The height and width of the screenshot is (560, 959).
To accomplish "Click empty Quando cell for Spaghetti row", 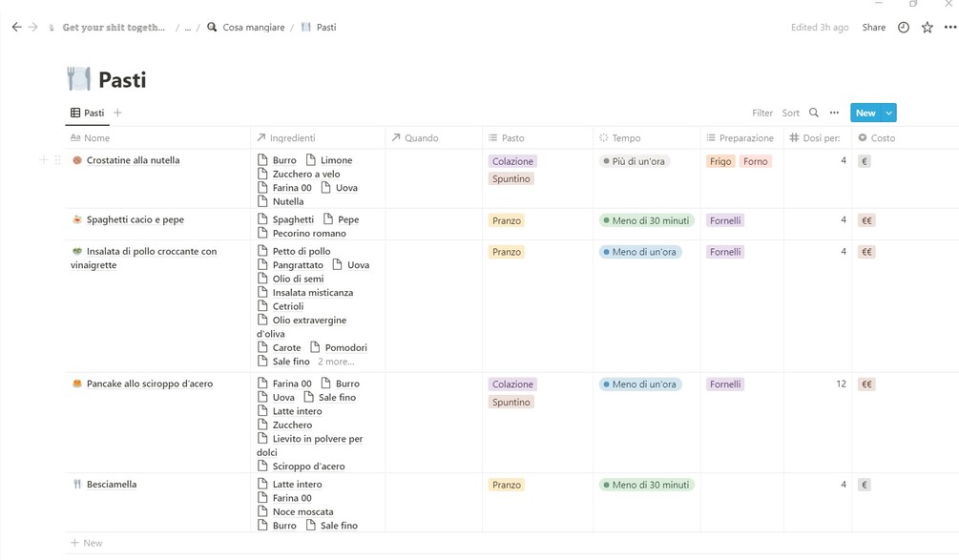I will [x=433, y=224].
